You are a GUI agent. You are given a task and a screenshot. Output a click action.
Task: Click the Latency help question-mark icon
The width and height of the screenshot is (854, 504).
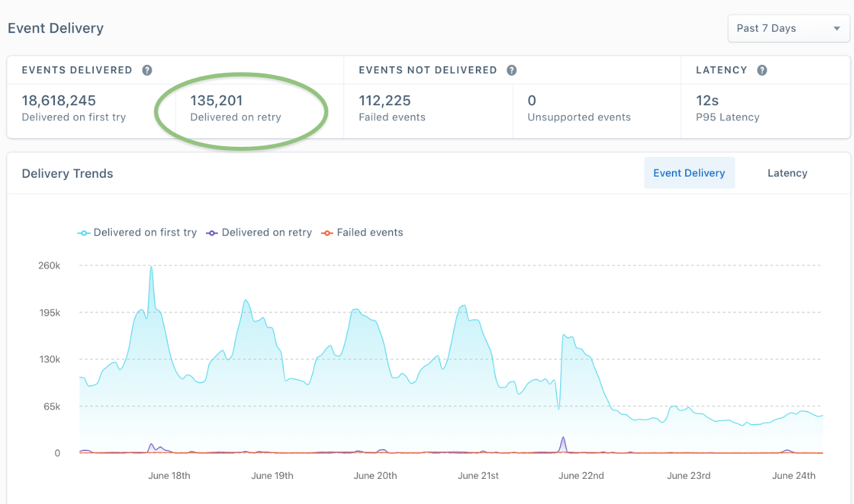pyautogui.click(x=762, y=70)
